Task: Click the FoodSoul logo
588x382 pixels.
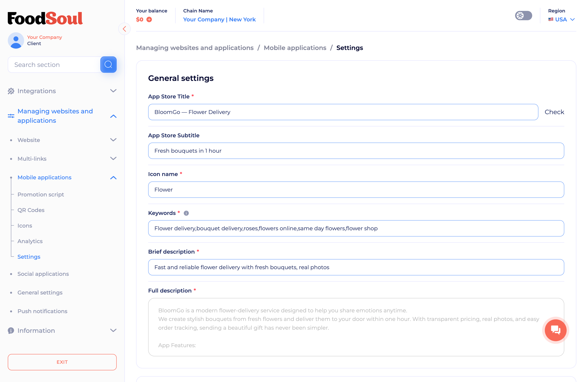Action: (x=45, y=18)
